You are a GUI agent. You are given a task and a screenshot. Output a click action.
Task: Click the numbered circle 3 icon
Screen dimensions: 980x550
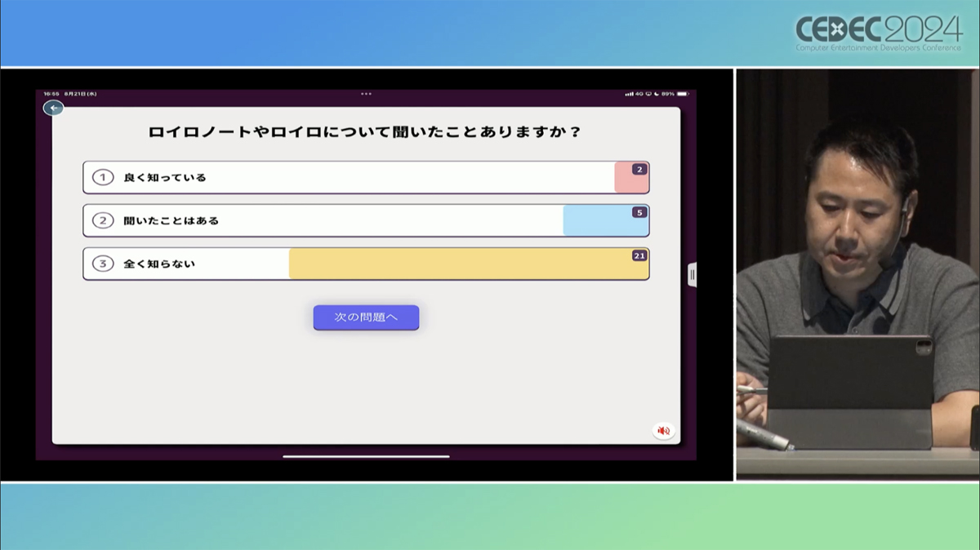[x=102, y=264]
